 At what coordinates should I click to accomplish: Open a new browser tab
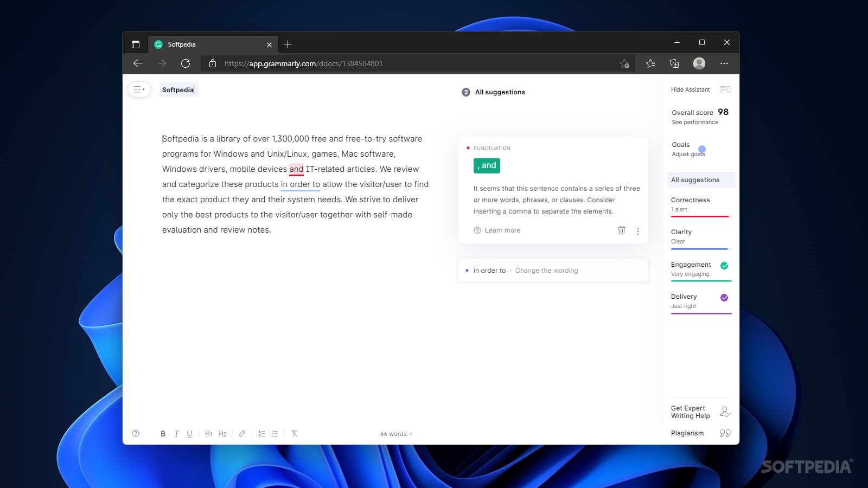point(288,44)
